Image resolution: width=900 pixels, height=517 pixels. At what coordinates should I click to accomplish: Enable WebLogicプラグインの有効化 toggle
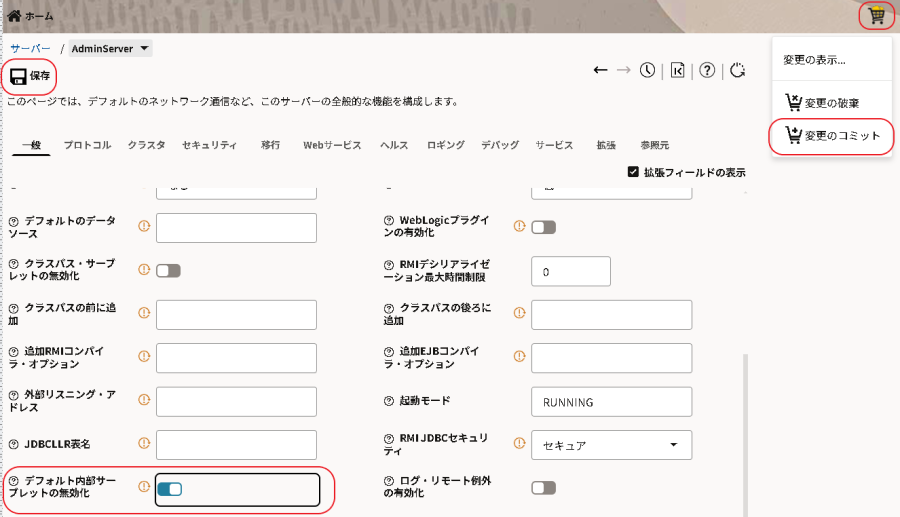pos(543,227)
